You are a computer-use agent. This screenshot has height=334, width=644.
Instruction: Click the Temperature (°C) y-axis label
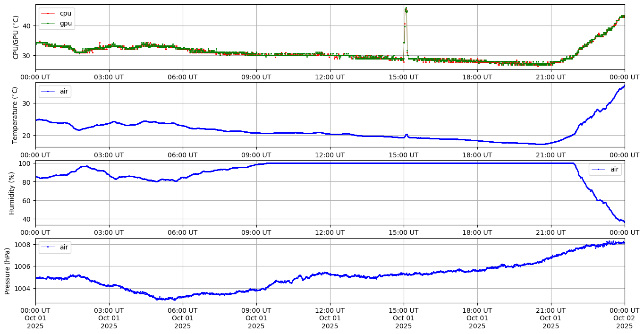[x=16, y=115]
